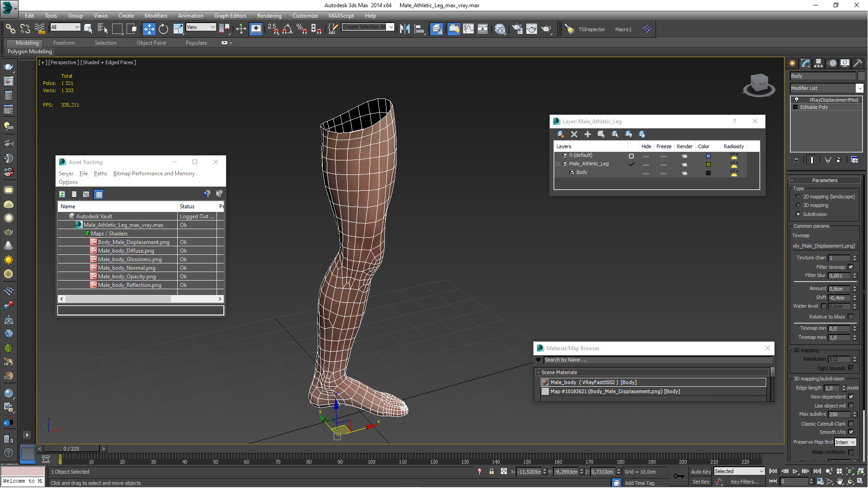Delete highlighted layer in Layer dialog
The height and width of the screenshot is (488, 868).
point(574,134)
